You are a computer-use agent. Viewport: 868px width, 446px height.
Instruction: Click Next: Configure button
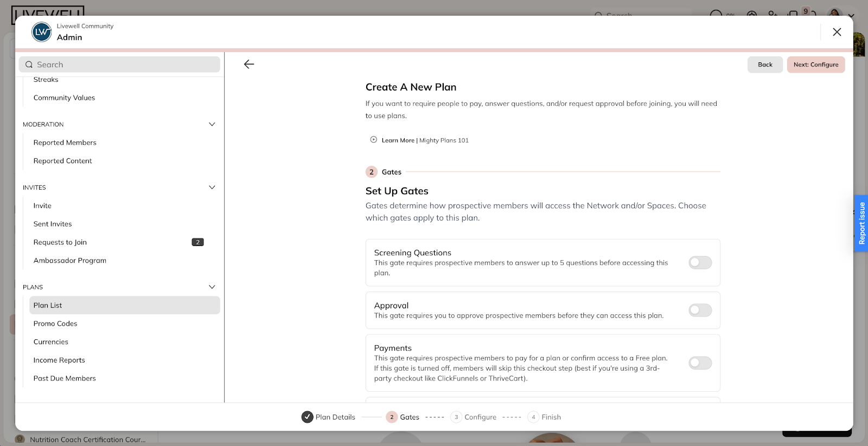[816, 64]
